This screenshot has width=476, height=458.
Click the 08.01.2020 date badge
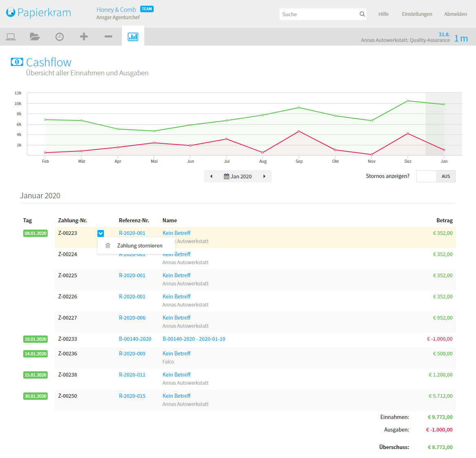[x=35, y=233]
